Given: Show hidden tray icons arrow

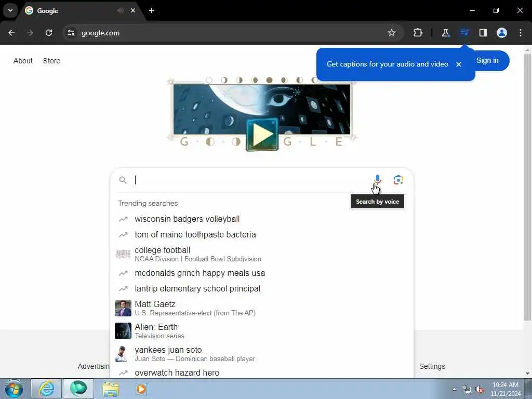Looking at the screenshot, I should [x=455, y=390].
